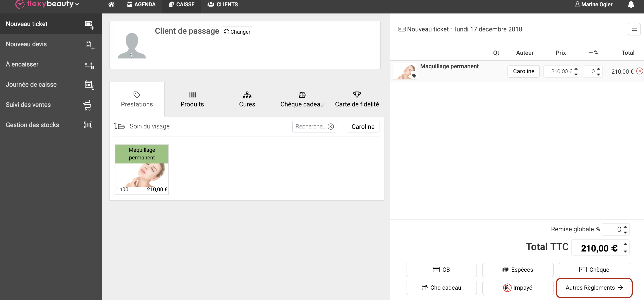644x300 pixels.
Task: Open Gestion des stocks
Action: point(51,125)
